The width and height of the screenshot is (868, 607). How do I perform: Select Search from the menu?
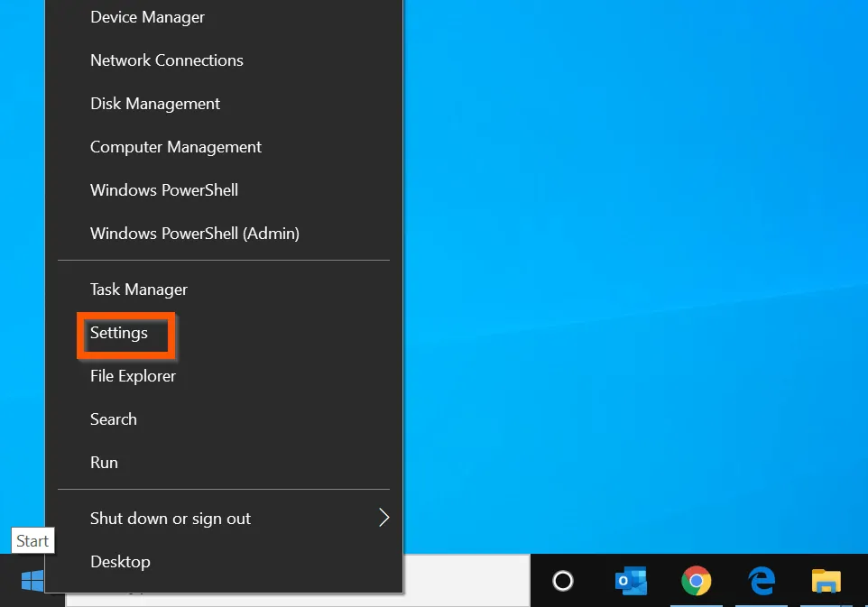pos(113,418)
